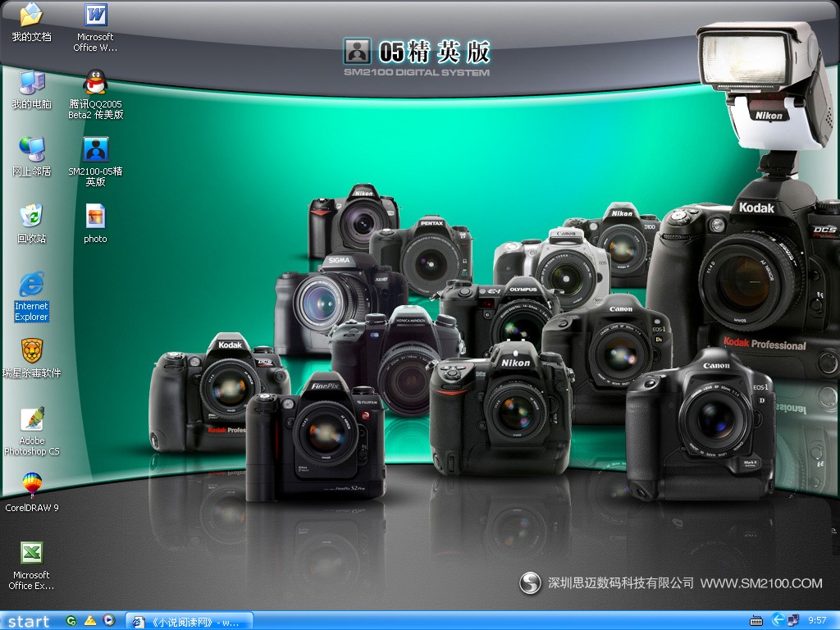Click the taskbar clock showing 9:57
Viewport: 840px width, 630px height.
pos(817,621)
